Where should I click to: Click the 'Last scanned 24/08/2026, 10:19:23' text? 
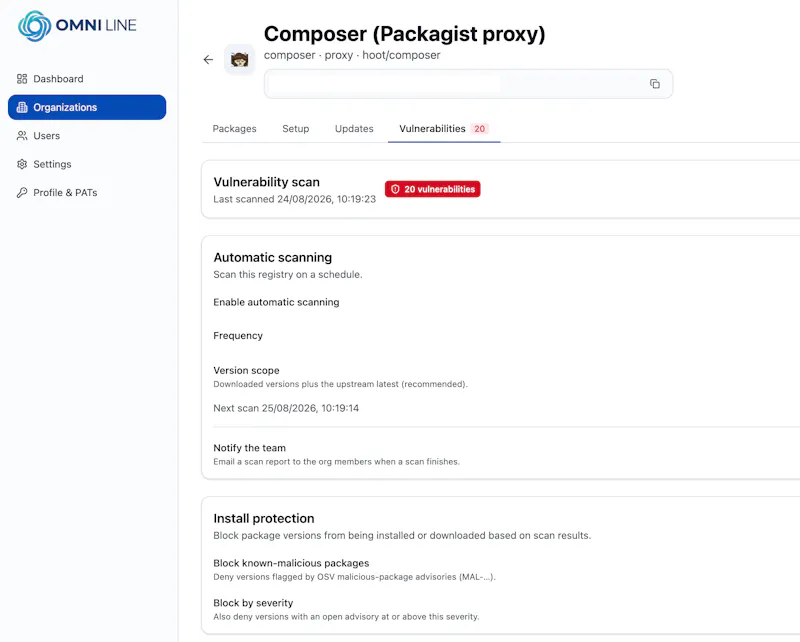[294, 199]
